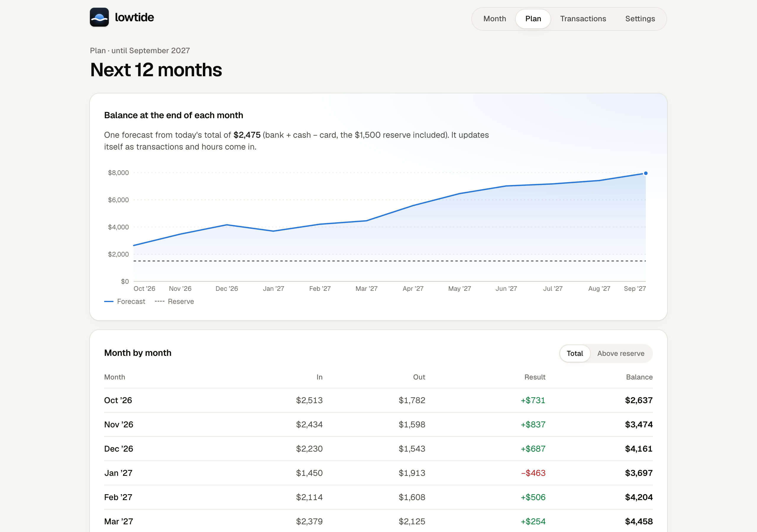Click the $8,000 axis label
This screenshot has width=757, height=532.
click(118, 173)
